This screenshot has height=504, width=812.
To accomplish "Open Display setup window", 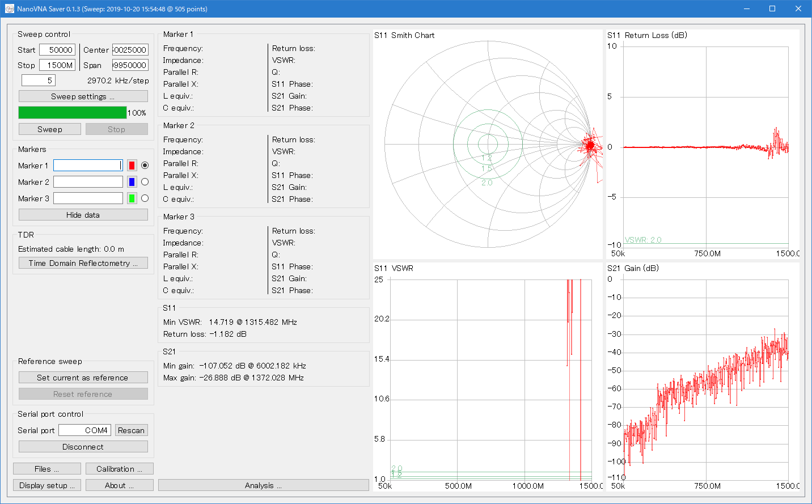I will (x=47, y=485).
